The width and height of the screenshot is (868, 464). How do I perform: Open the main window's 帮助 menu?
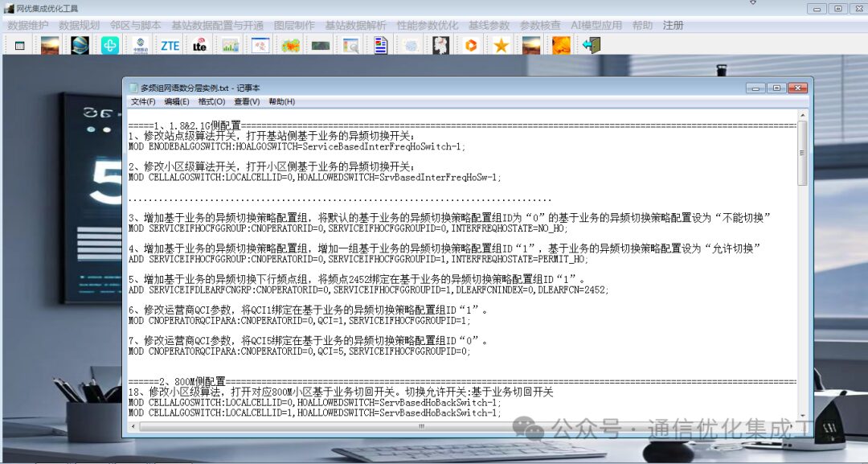[x=642, y=26]
